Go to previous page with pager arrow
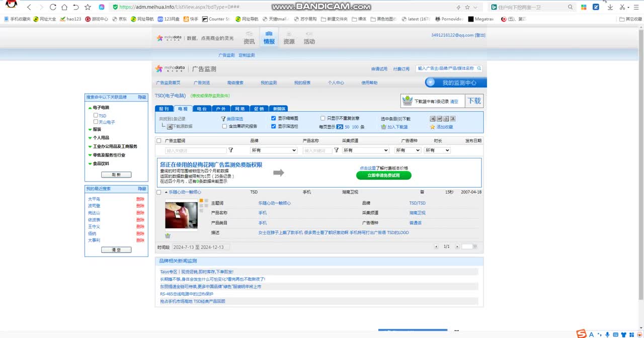 436,246
